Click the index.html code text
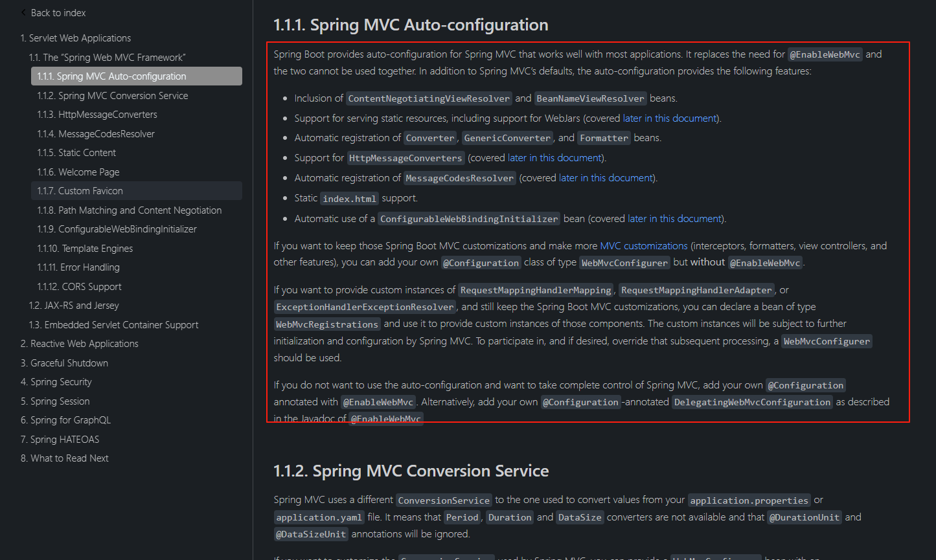 pyautogui.click(x=349, y=199)
